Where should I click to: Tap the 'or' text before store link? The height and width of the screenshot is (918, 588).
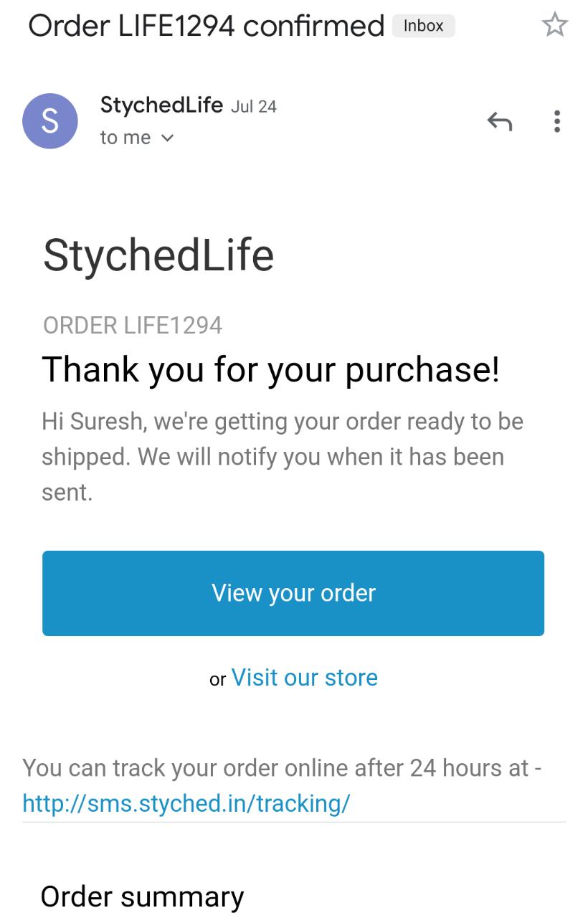coord(217,679)
